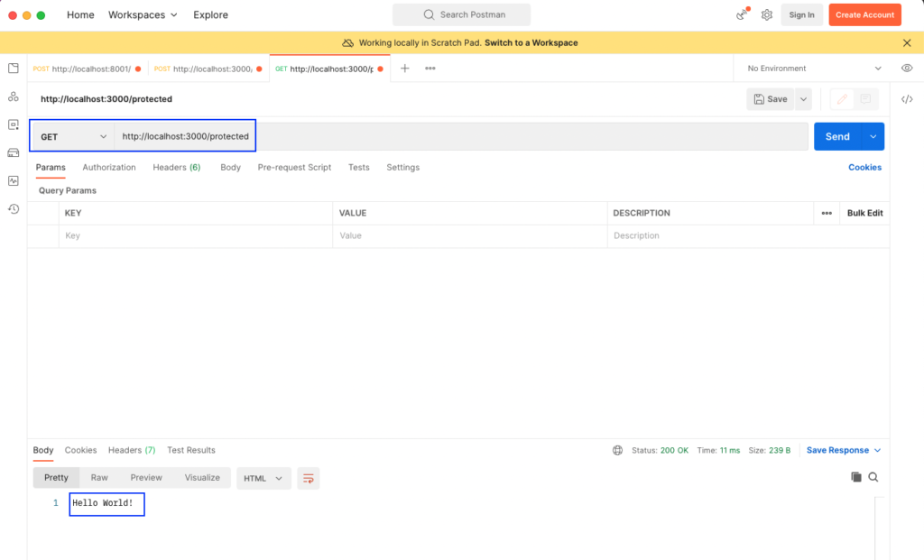Click the network globe icon

pos(617,451)
